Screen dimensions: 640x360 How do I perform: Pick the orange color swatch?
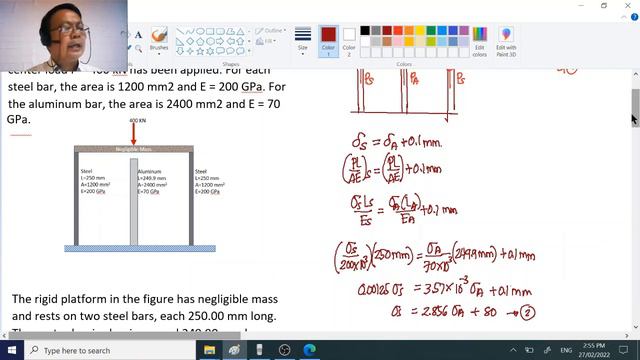tap(409, 31)
